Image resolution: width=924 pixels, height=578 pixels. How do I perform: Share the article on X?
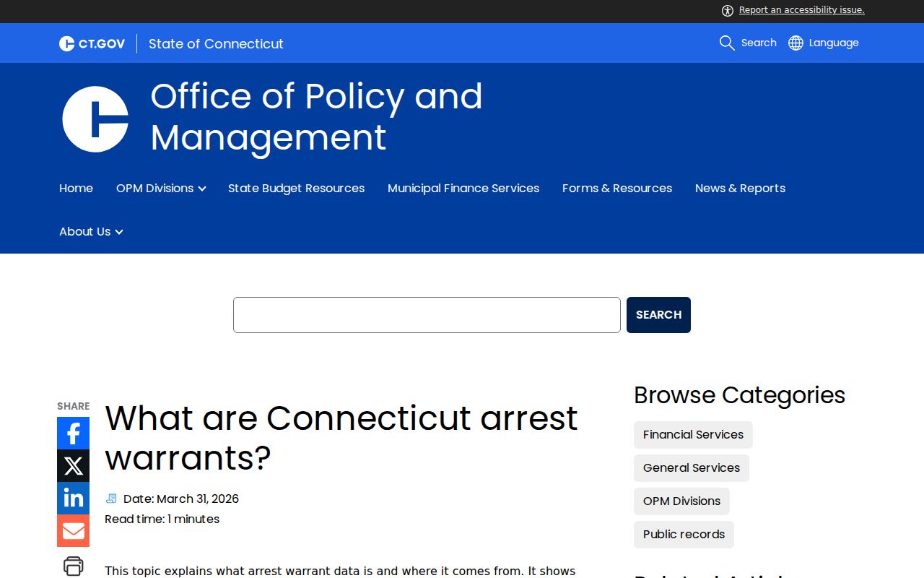pos(73,465)
